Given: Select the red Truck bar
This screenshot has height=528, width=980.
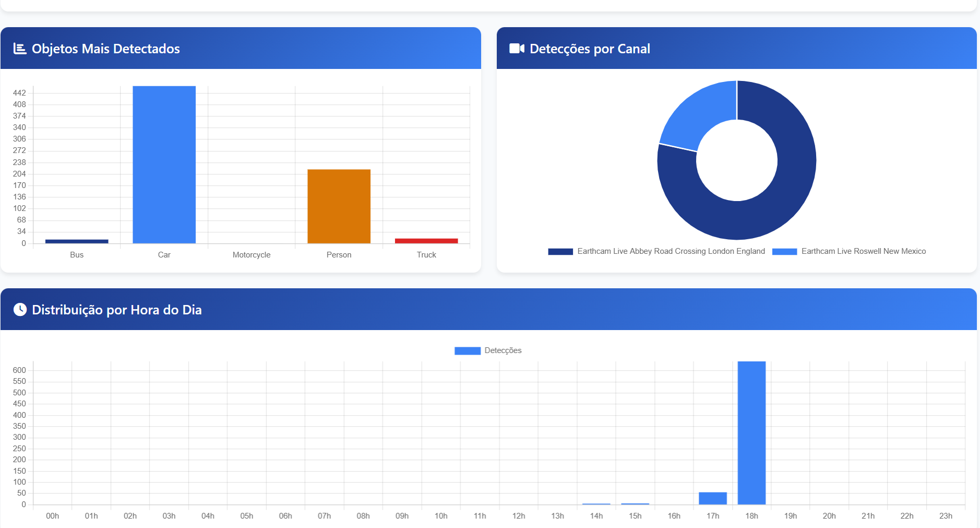Looking at the screenshot, I should [x=426, y=241].
